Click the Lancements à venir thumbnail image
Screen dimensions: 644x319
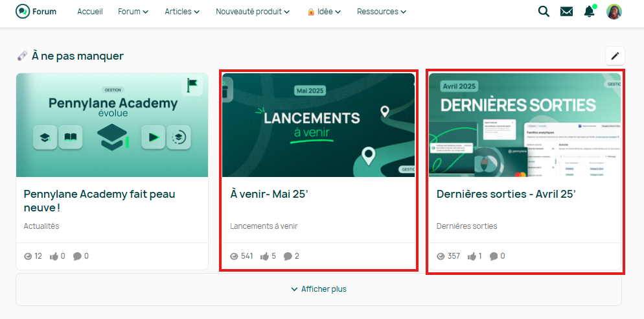(318, 124)
